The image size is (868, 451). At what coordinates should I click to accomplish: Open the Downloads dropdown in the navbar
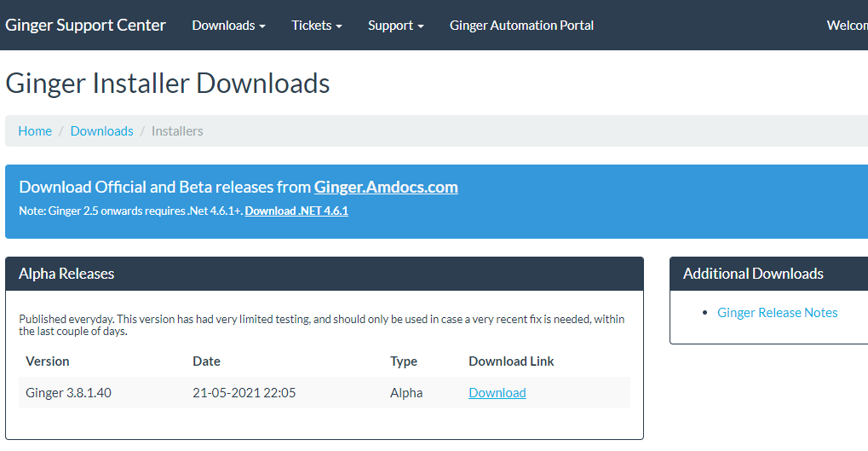point(228,26)
